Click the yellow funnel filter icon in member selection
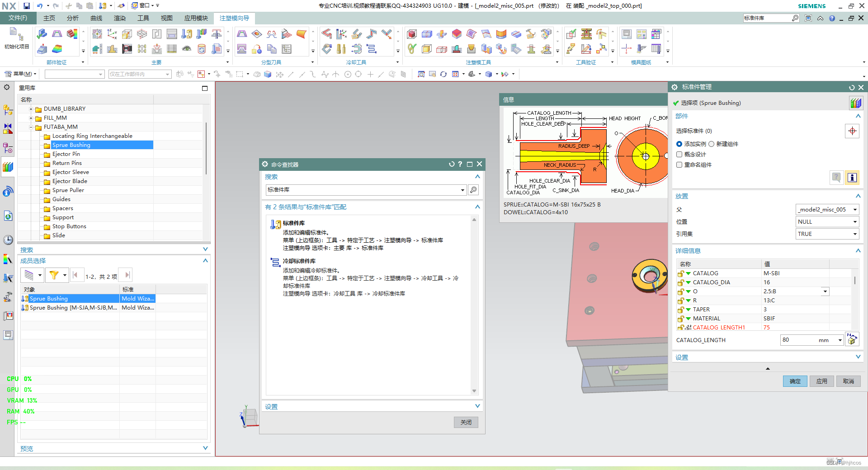868x470 pixels. click(54, 275)
